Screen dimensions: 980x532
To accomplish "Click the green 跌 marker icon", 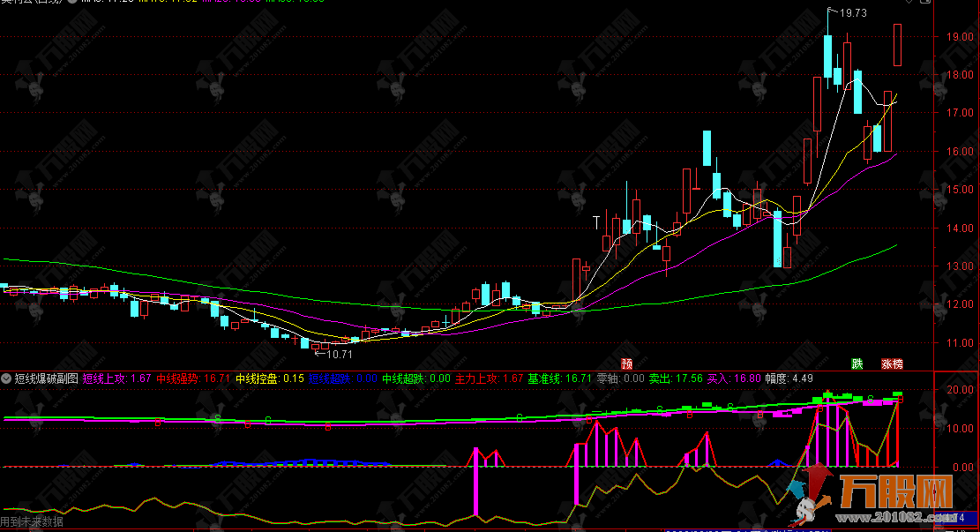I will click(x=857, y=363).
